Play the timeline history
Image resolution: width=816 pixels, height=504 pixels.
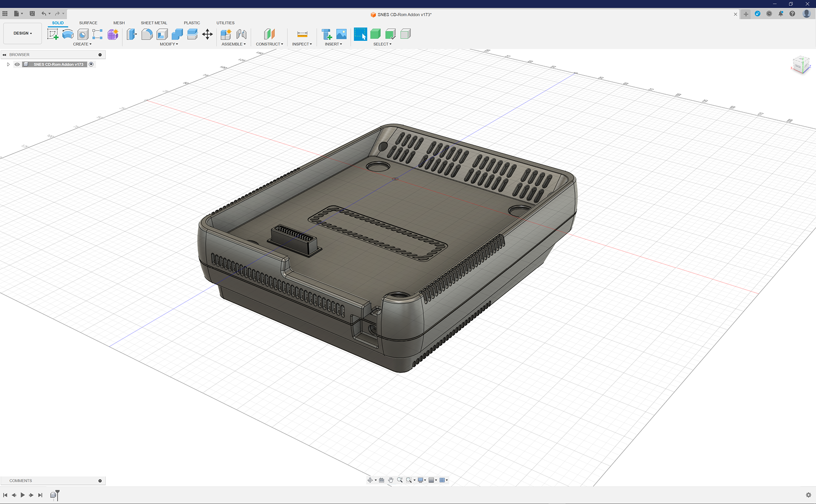point(23,495)
